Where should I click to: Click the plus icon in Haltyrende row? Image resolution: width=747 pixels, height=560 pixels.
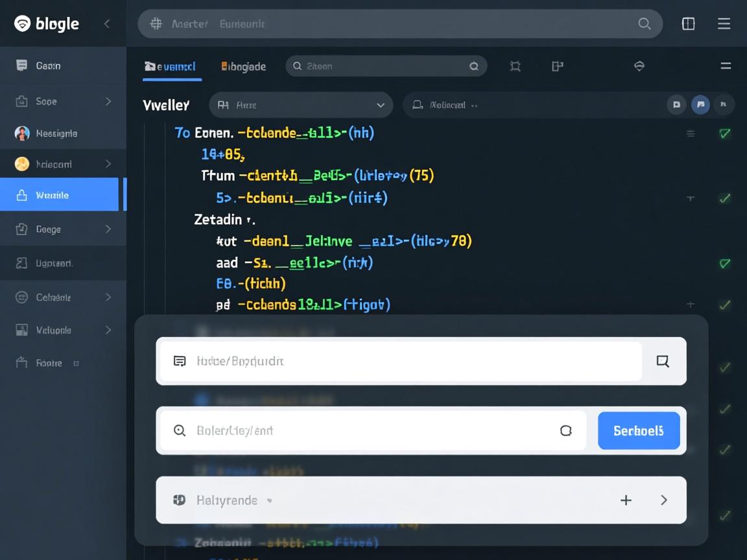point(626,500)
